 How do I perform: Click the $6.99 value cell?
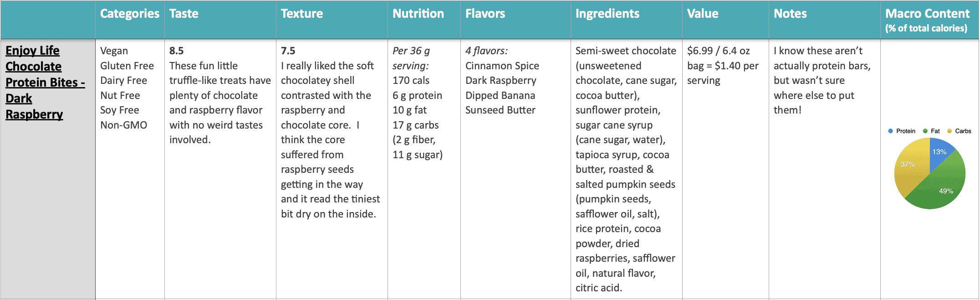click(725, 169)
